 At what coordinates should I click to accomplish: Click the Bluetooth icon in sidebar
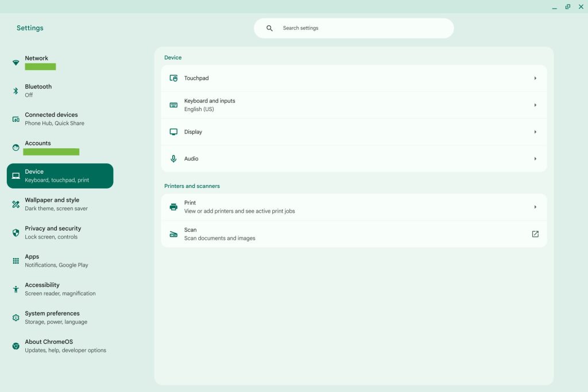point(16,91)
